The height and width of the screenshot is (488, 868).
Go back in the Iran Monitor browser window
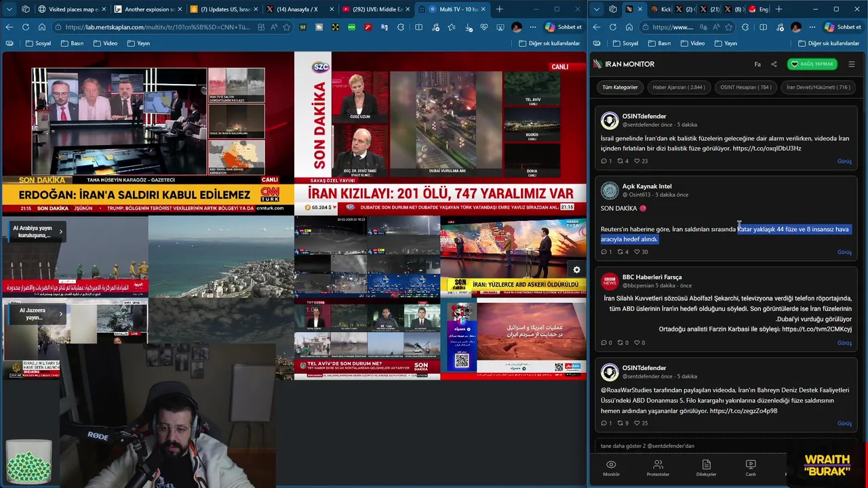pos(597,27)
